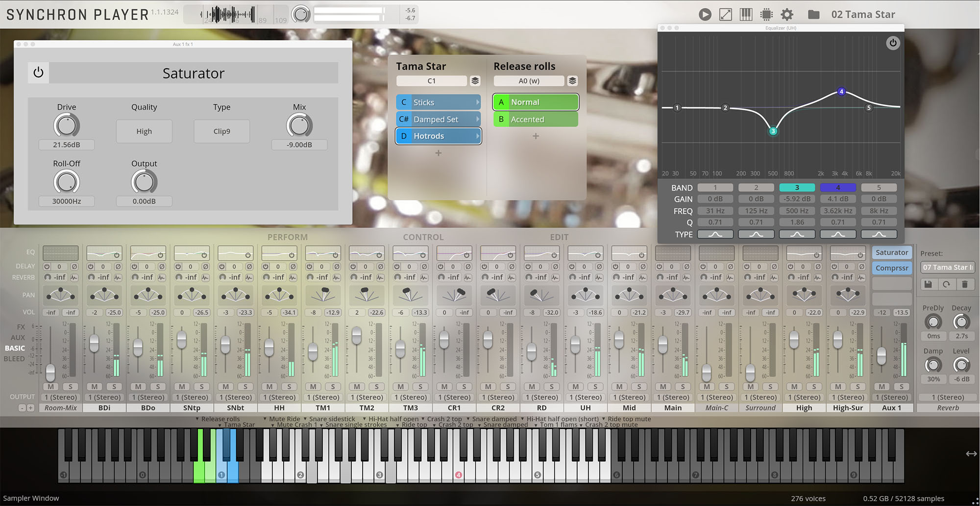Select EQ band 4 button
The image size is (980, 506).
tap(838, 187)
